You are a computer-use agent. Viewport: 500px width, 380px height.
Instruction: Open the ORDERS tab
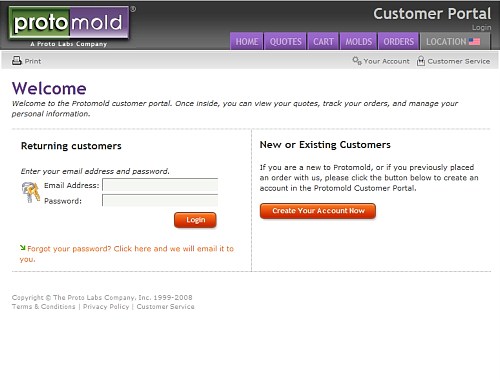(x=398, y=41)
